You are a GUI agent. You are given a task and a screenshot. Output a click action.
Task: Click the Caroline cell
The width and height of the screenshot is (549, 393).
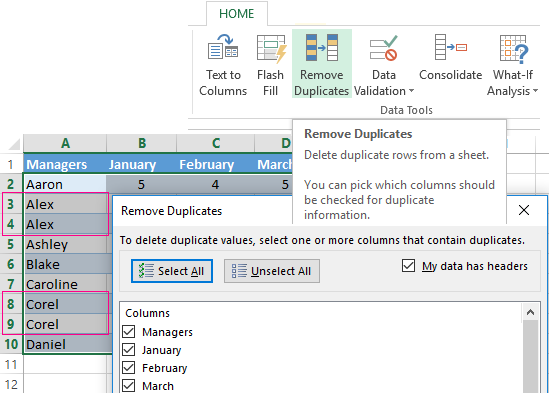click(x=65, y=284)
